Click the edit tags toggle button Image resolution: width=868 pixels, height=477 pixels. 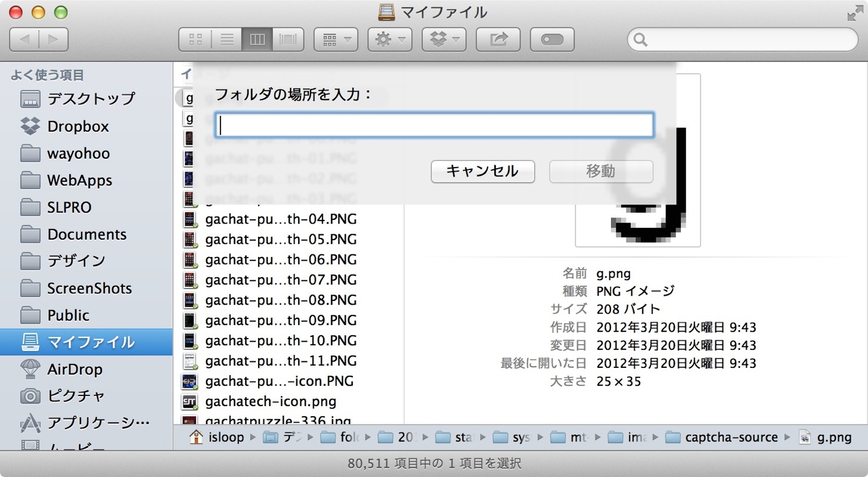coord(552,40)
